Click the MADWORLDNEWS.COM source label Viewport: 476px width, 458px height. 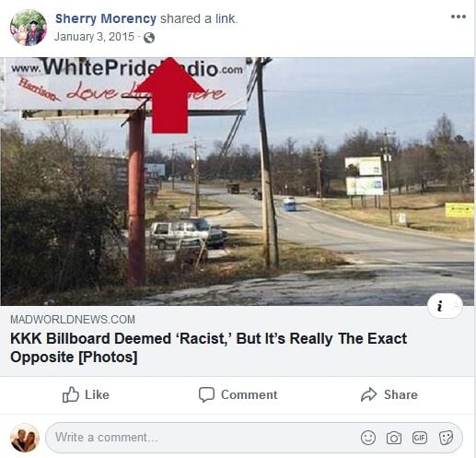tap(73, 320)
